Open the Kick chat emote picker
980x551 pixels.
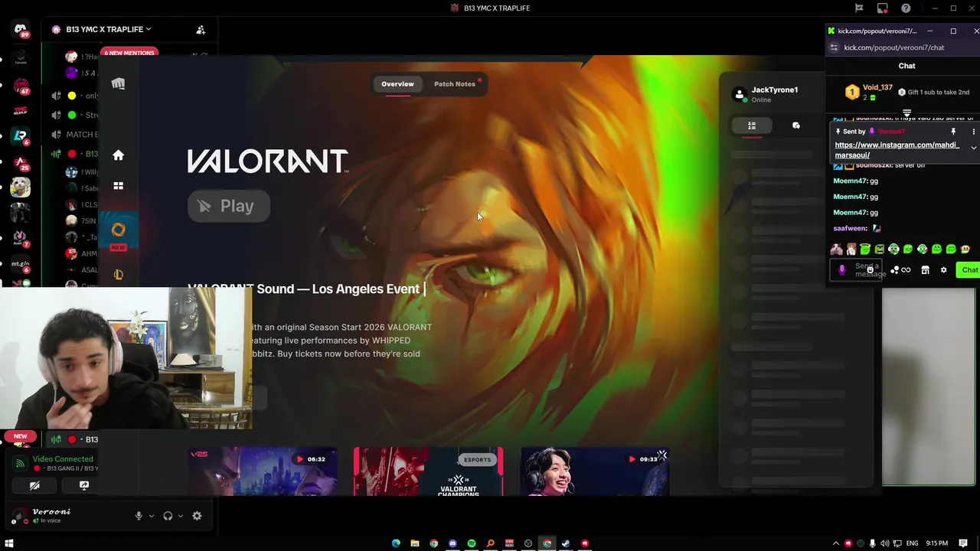click(x=870, y=269)
